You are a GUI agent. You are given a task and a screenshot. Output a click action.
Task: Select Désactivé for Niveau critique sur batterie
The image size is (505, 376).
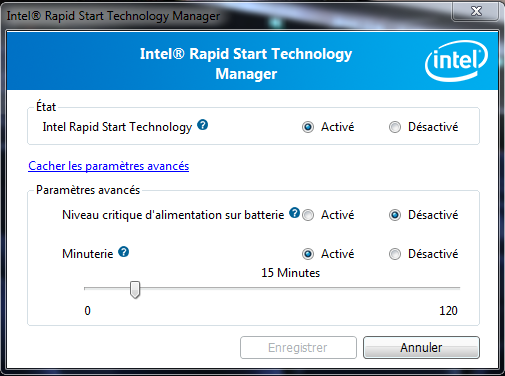(395, 215)
